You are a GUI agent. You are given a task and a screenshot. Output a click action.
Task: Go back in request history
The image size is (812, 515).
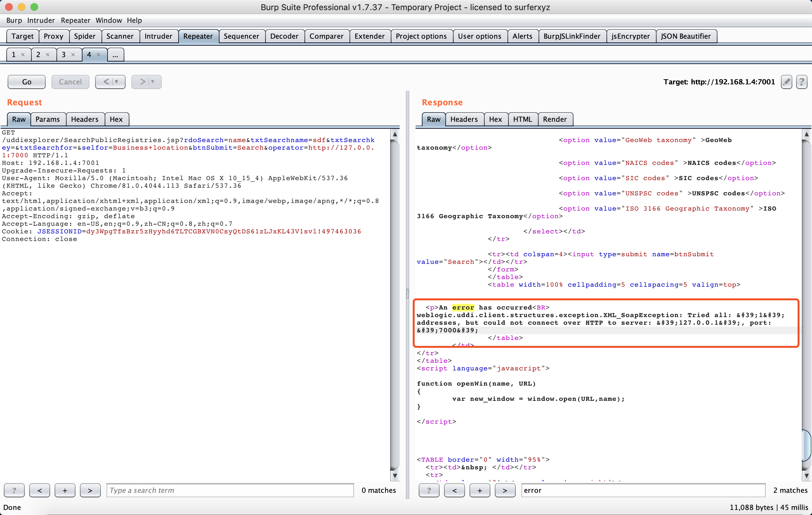click(110, 82)
